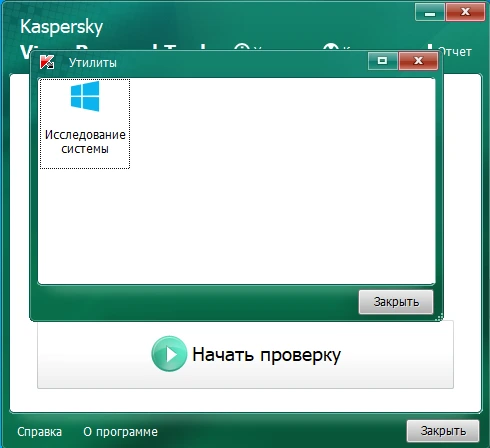Open the Исследование системы utility
The width and height of the screenshot is (490, 448).
coord(85,124)
